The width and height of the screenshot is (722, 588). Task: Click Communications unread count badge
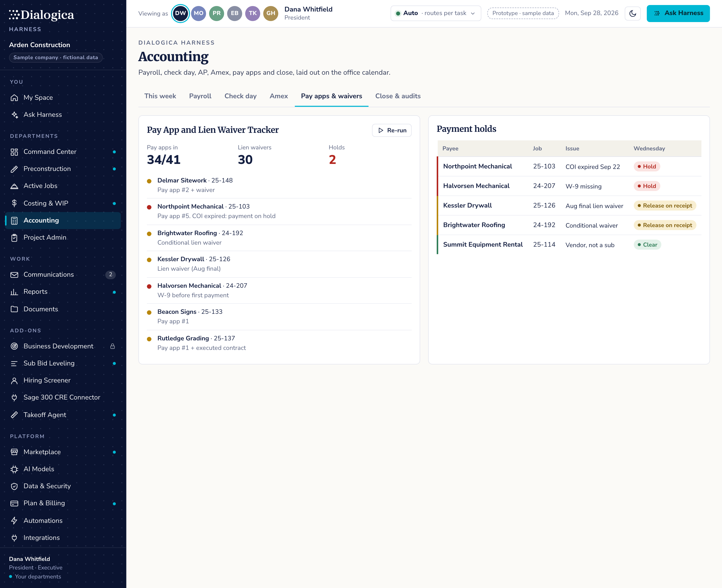click(x=111, y=275)
